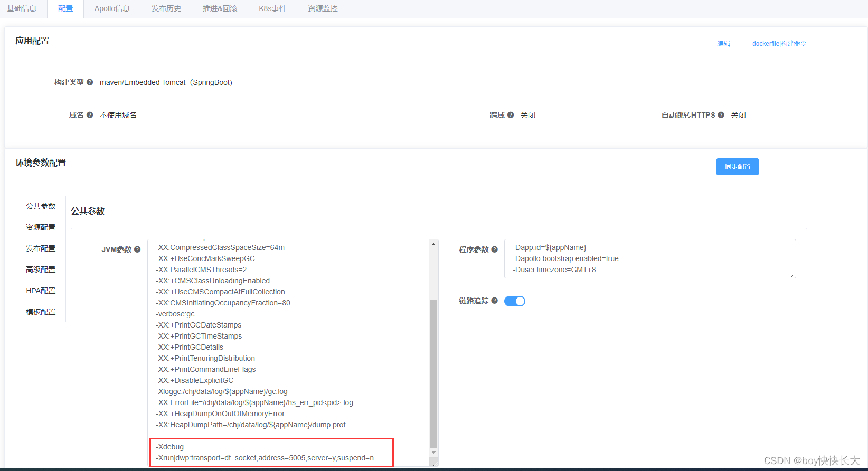Click the JVM参数 scrollbar up arrow
This screenshot has width=868, height=471.
tap(434, 244)
